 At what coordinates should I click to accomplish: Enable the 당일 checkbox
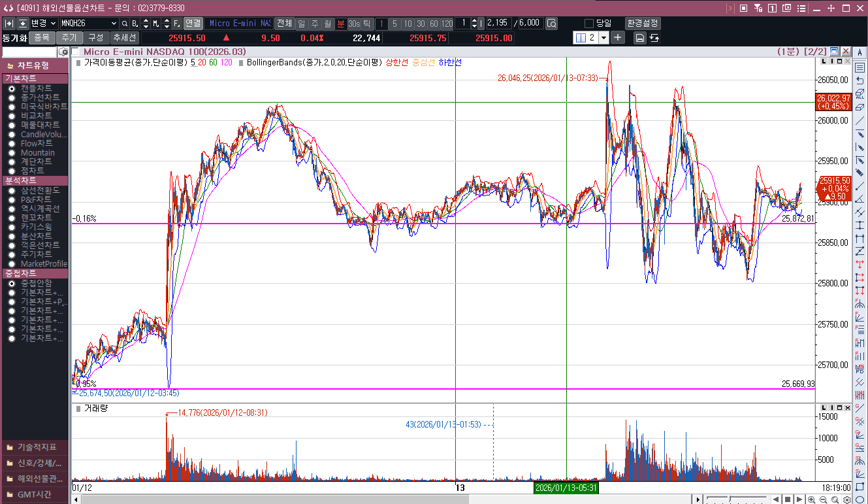[x=589, y=24]
